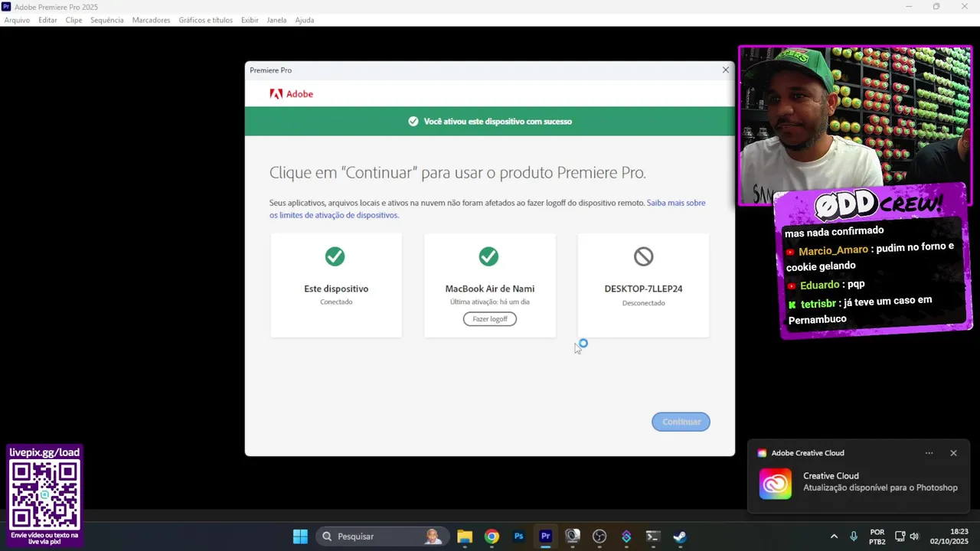
Task: Open the Saiba mais sobre os limites link
Action: click(487, 209)
